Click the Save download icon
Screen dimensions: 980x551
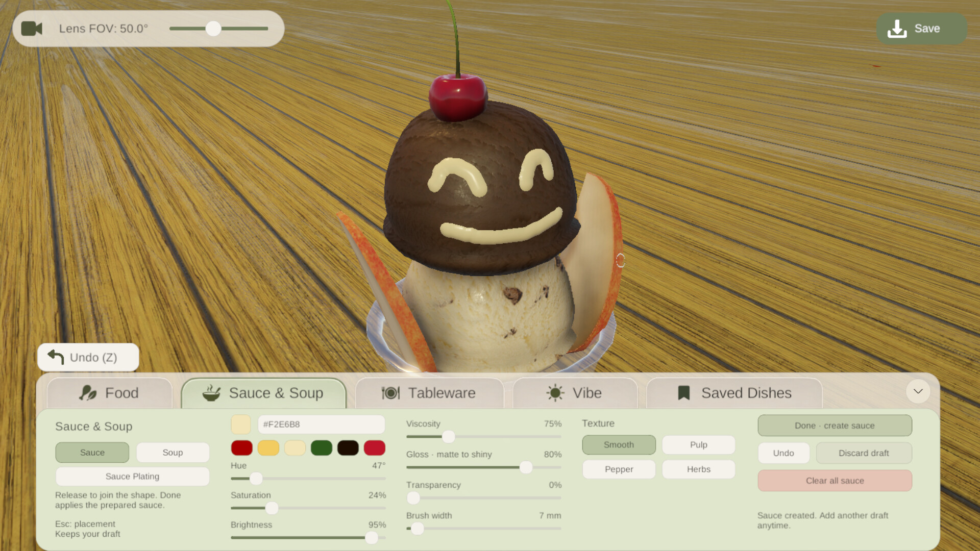(897, 29)
